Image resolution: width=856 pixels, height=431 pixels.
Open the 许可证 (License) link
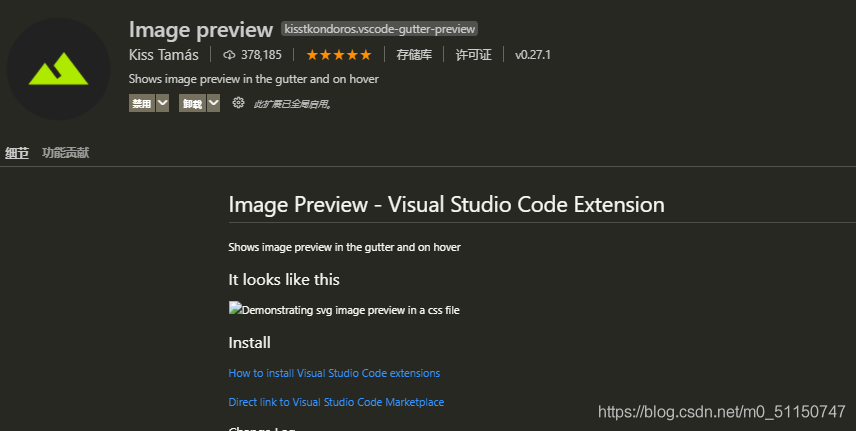tap(474, 55)
